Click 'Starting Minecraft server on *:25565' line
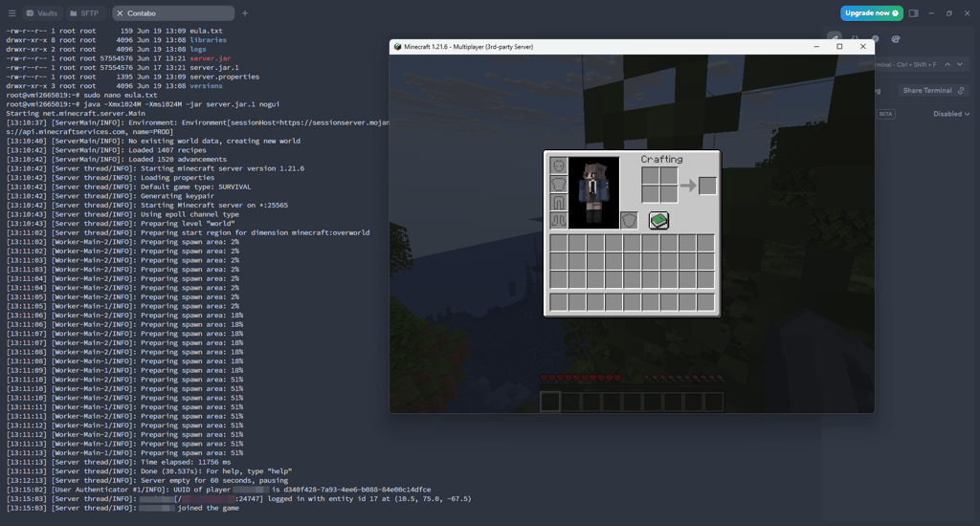 (x=146, y=205)
